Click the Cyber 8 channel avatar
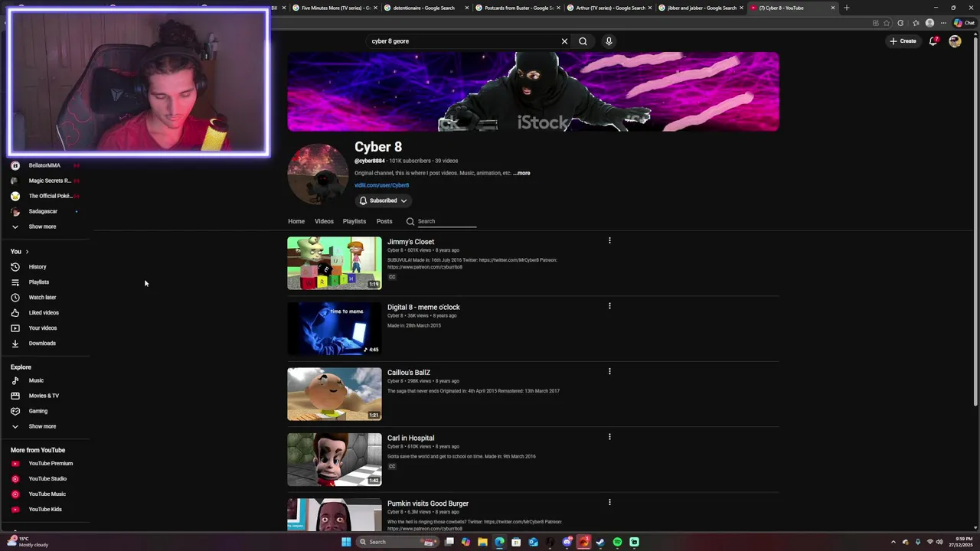 (318, 174)
